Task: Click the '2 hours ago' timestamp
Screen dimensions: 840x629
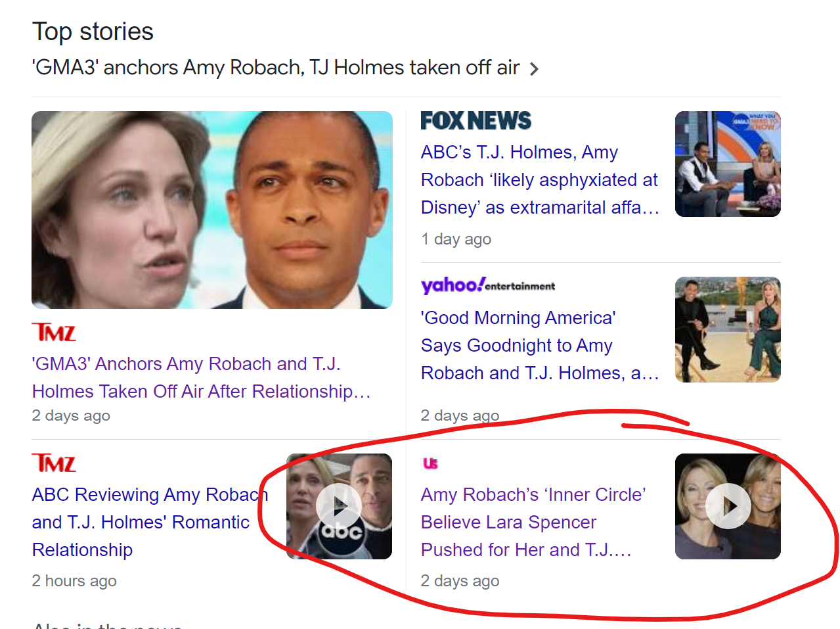Action: 74,581
